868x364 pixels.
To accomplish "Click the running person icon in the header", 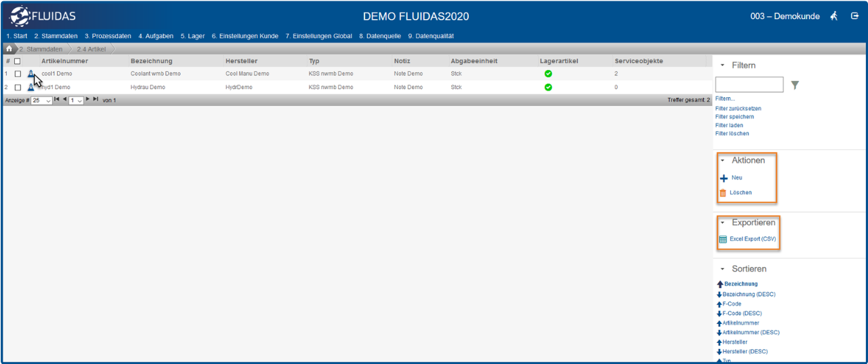I will pos(834,16).
